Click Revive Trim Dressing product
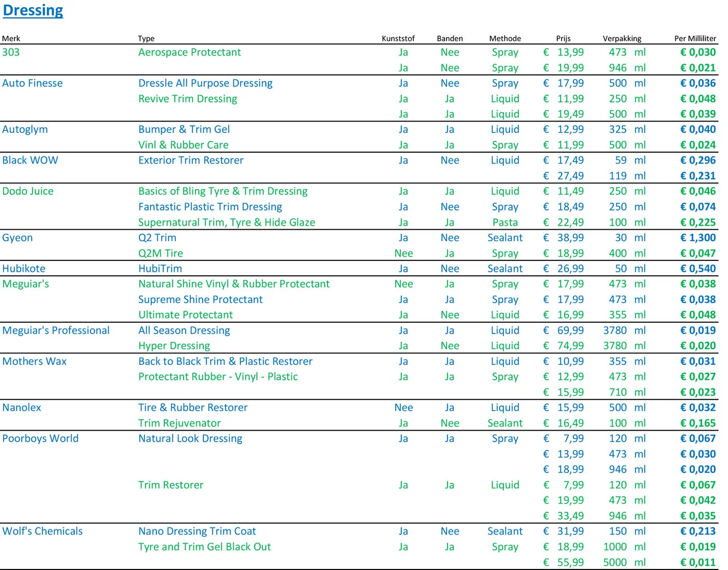728x570 pixels. [188, 99]
